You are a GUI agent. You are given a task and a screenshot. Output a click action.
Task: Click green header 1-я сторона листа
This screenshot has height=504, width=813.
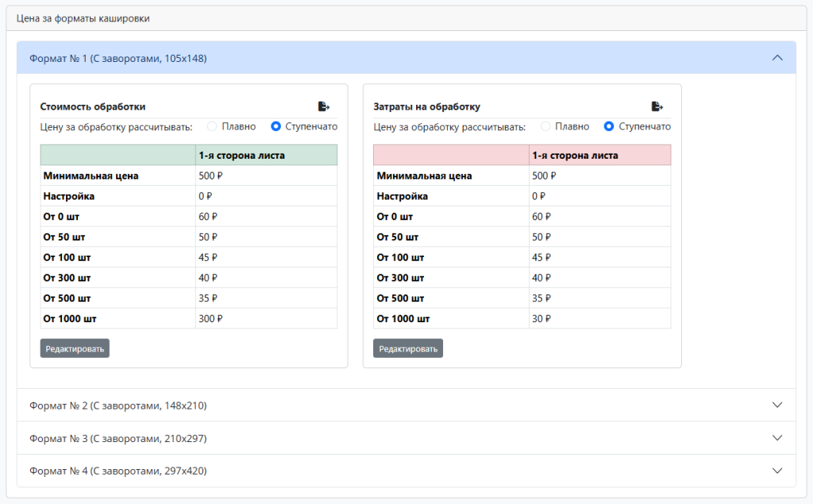(x=241, y=156)
